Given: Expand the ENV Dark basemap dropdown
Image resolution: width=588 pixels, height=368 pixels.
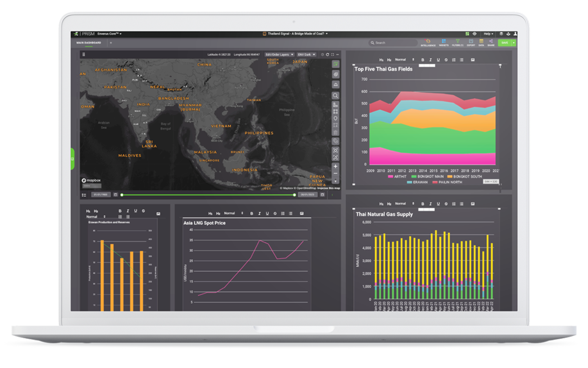Looking at the screenshot, I should click(306, 55).
